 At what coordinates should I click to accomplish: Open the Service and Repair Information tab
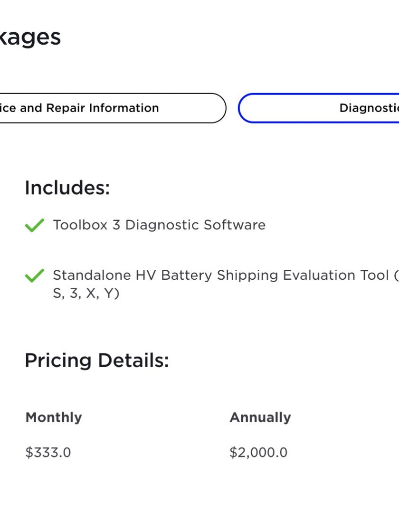pyautogui.click(x=112, y=108)
